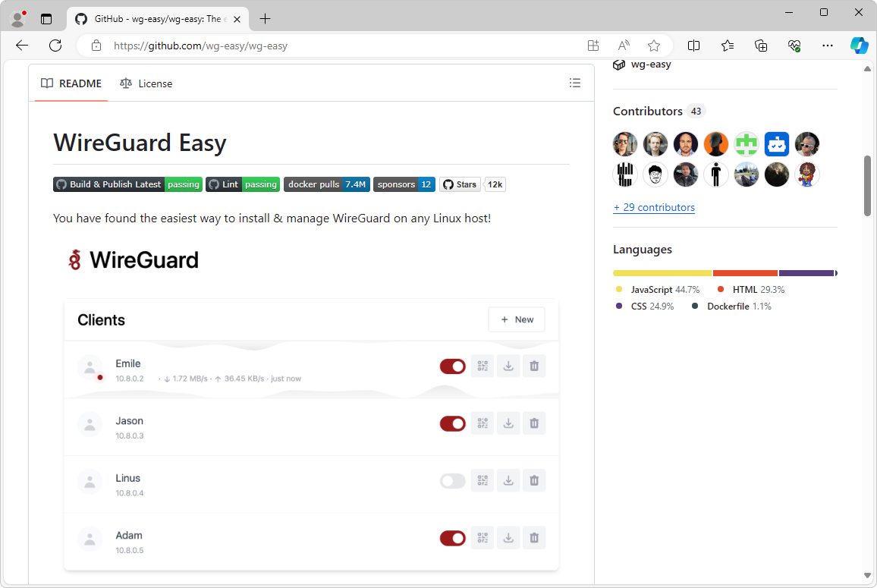The image size is (877, 588).
Task: Switch to the License tab
Action: [x=146, y=83]
